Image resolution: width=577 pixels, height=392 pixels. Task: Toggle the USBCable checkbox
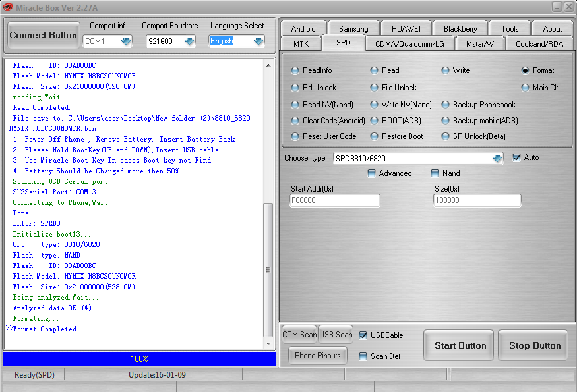tap(363, 335)
